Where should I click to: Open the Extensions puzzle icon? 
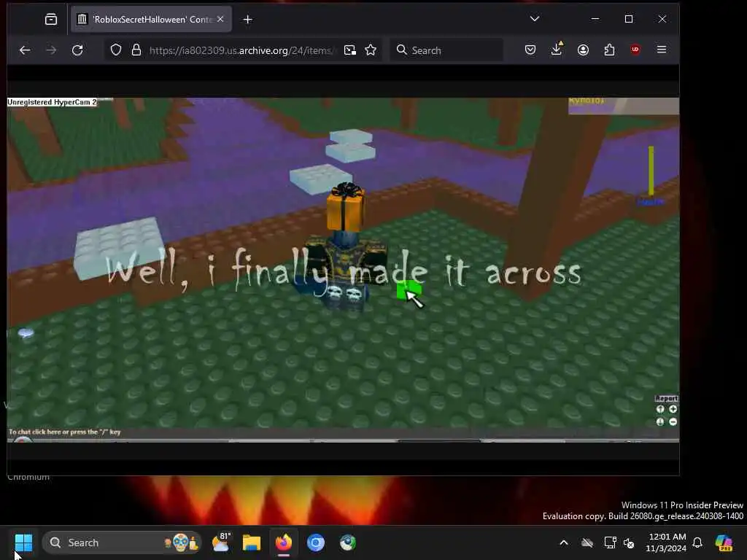point(609,50)
